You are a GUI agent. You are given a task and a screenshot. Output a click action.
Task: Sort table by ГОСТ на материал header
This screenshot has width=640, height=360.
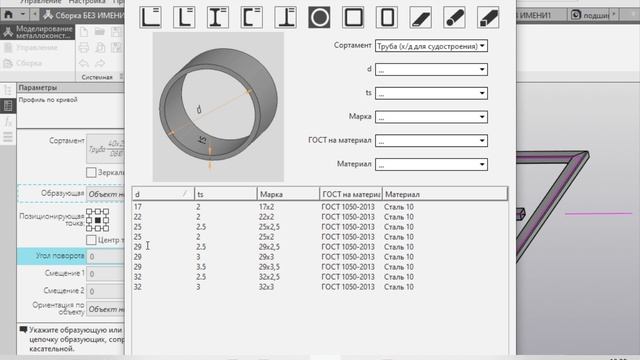coord(351,194)
